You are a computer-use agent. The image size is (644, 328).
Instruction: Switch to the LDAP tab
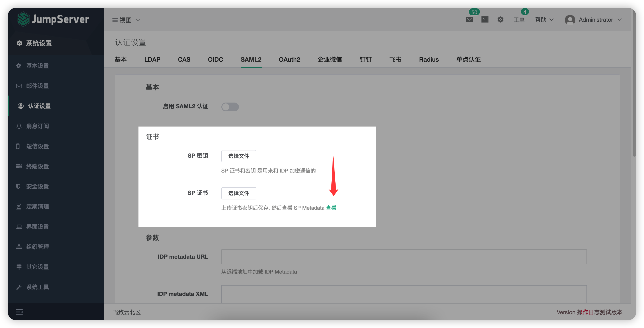coord(152,59)
